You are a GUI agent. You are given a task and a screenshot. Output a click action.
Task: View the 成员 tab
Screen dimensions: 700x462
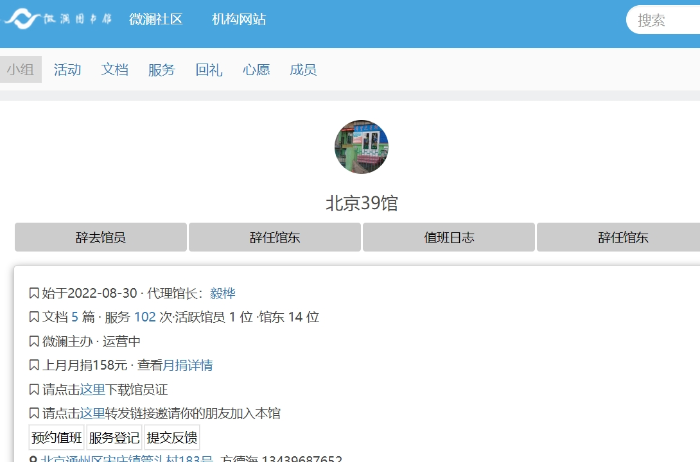pyautogui.click(x=303, y=69)
